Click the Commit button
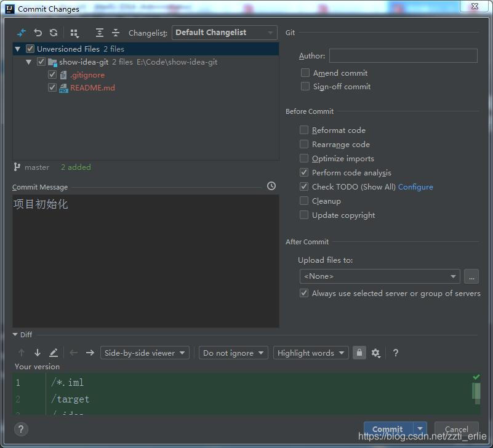 pos(387,429)
